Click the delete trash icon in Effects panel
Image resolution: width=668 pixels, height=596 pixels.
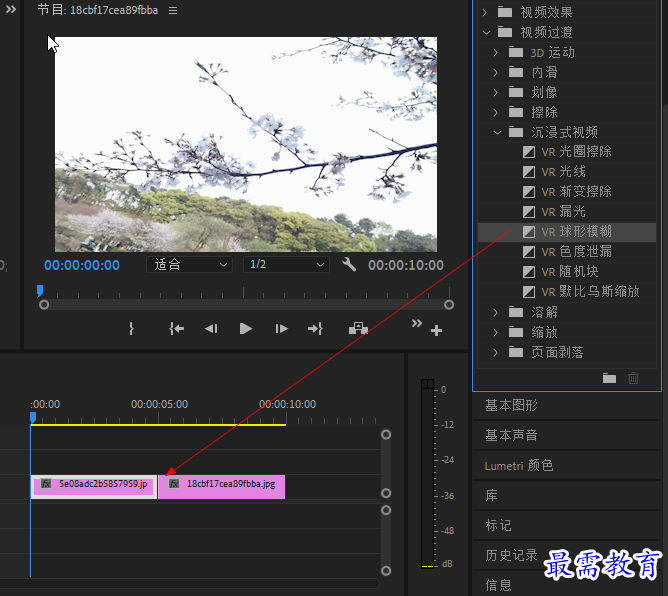(x=633, y=378)
